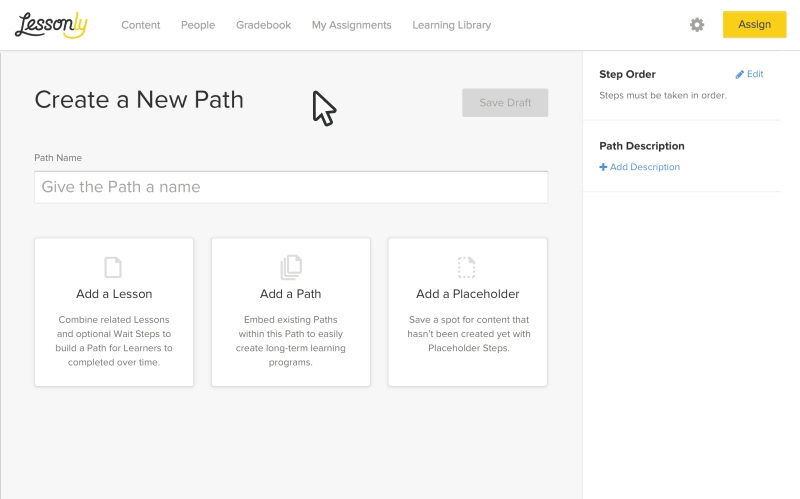Select the Add a Path card
The image size is (800, 499).
click(291, 312)
